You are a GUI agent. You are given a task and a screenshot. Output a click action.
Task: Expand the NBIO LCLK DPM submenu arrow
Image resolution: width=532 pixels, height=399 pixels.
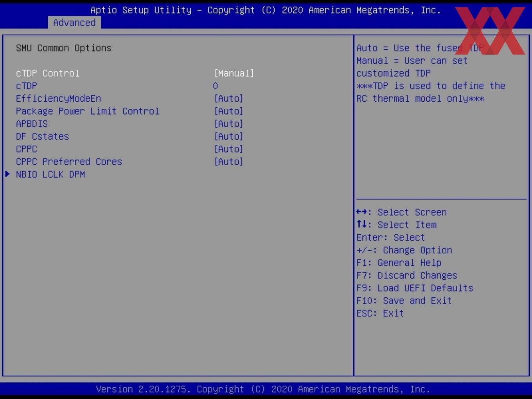[7, 174]
